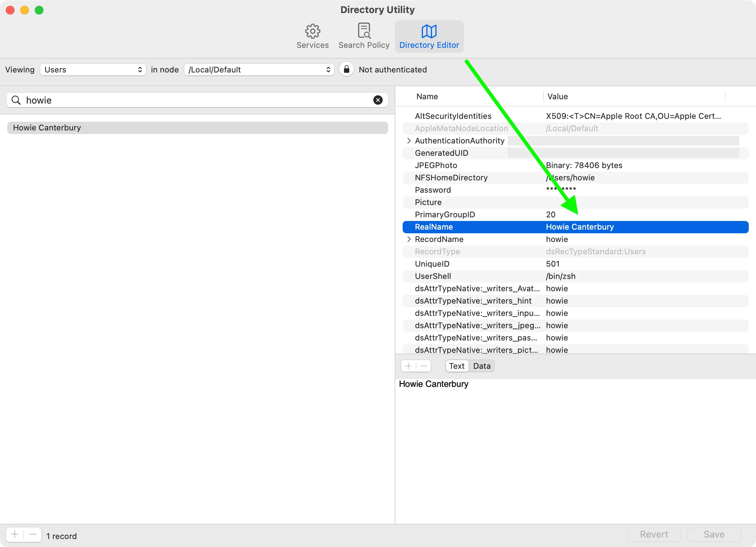Close the Directory Utility window
The height and width of the screenshot is (547, 756).
[x=10, y=10]
